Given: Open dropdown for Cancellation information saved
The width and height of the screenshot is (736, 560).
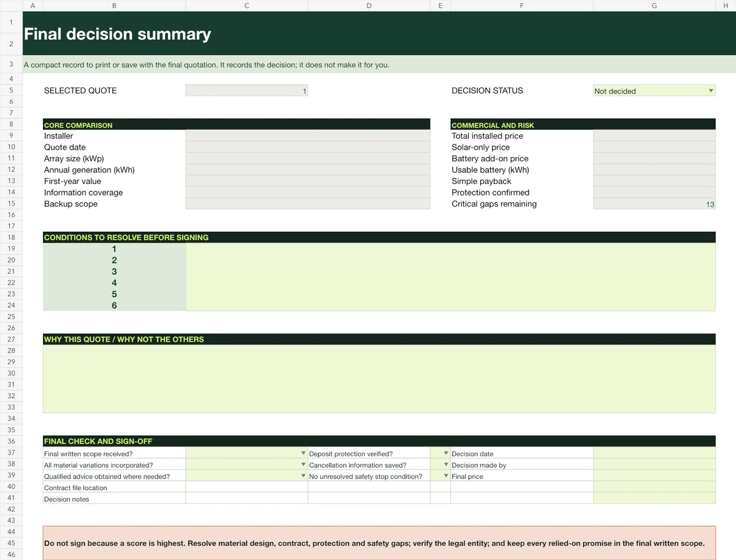Looking at the screenshot, I should (x=446, y=465).
